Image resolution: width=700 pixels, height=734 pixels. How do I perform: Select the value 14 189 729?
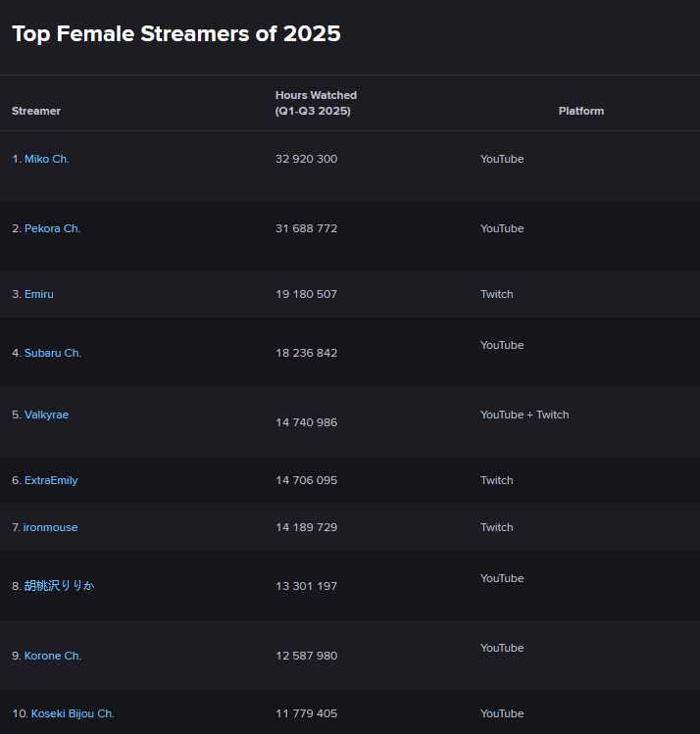(x=306, y=527)
